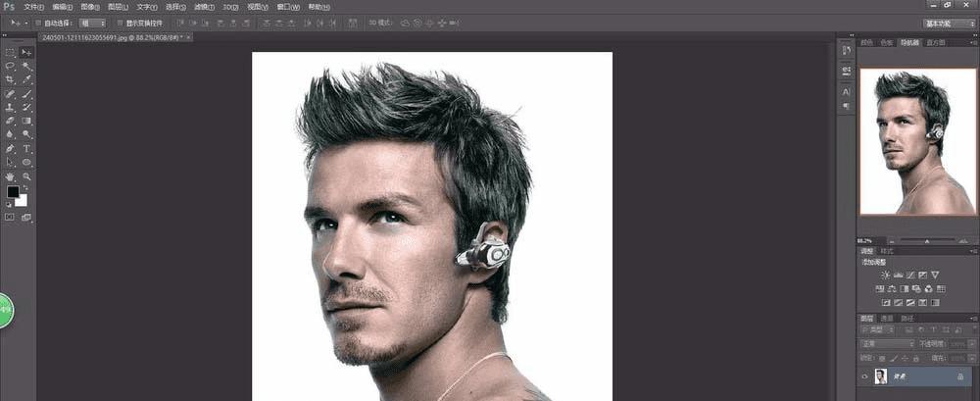Select the Eyedropper tool
980x401 pixels.
(x=26, y=79)
